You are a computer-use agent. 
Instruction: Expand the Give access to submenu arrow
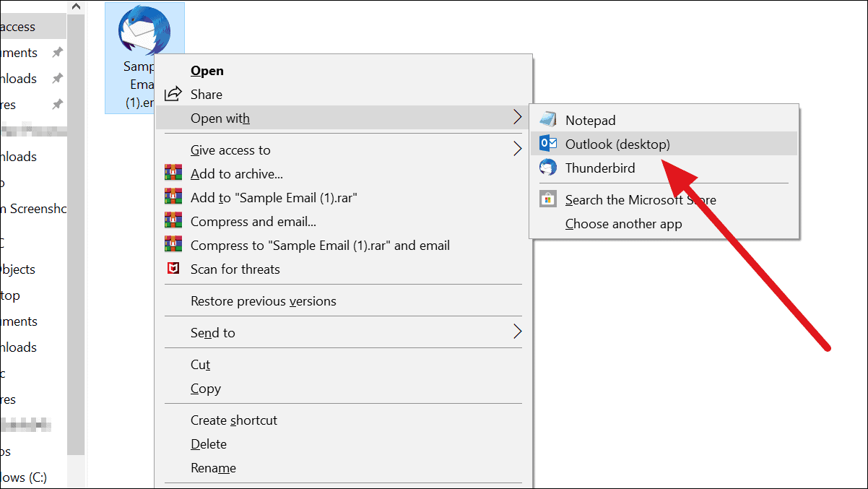click(x=517, y=150)
